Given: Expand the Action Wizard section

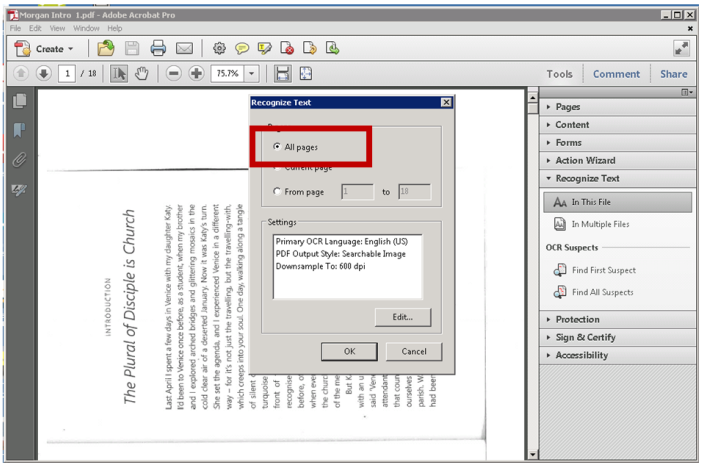Looking at the screenshot, I should (x=585, y=160).
